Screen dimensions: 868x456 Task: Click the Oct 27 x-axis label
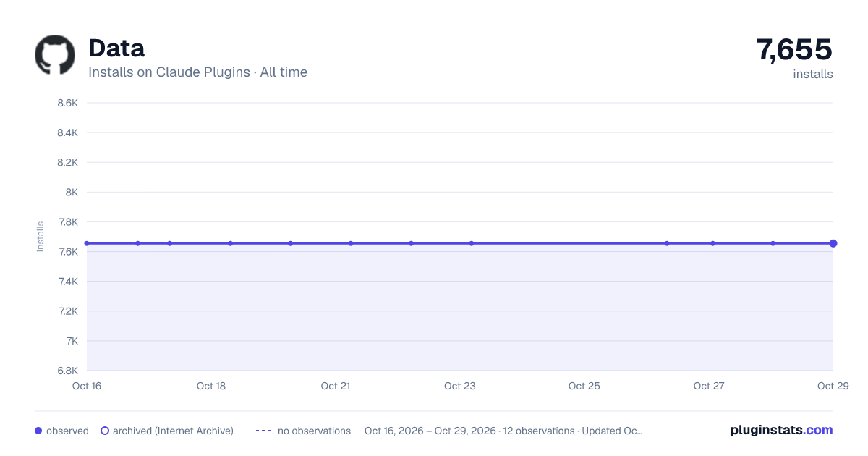pos(709,386)
